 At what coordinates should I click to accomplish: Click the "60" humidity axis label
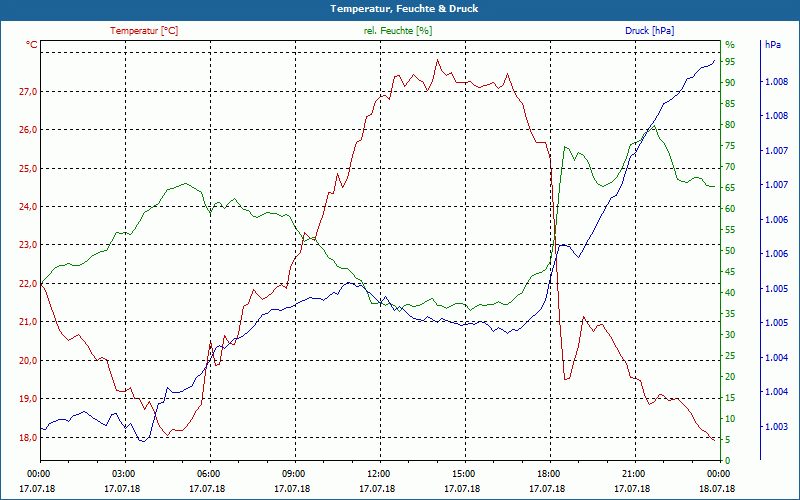pos(730,209)
